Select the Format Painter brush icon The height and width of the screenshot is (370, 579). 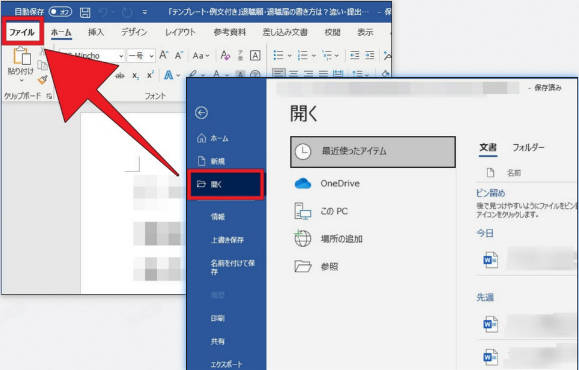pos(43,79)
